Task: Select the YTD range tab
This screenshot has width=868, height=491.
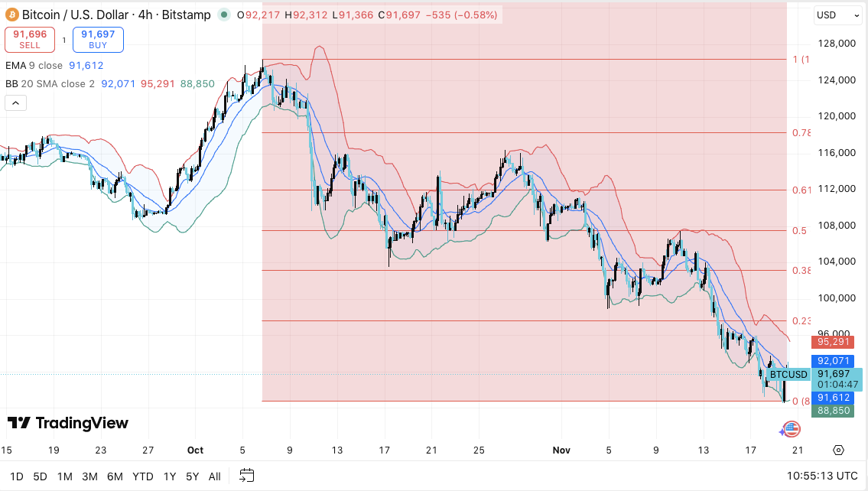Action: tap(142, 476)
